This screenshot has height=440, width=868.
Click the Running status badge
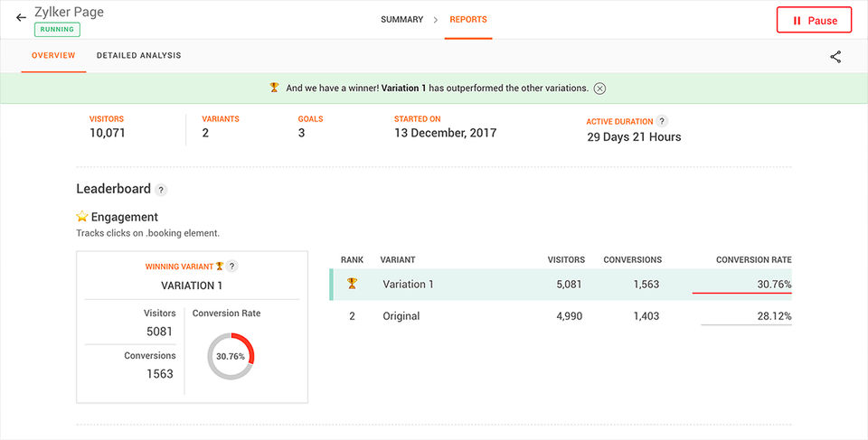coord(57,30)
